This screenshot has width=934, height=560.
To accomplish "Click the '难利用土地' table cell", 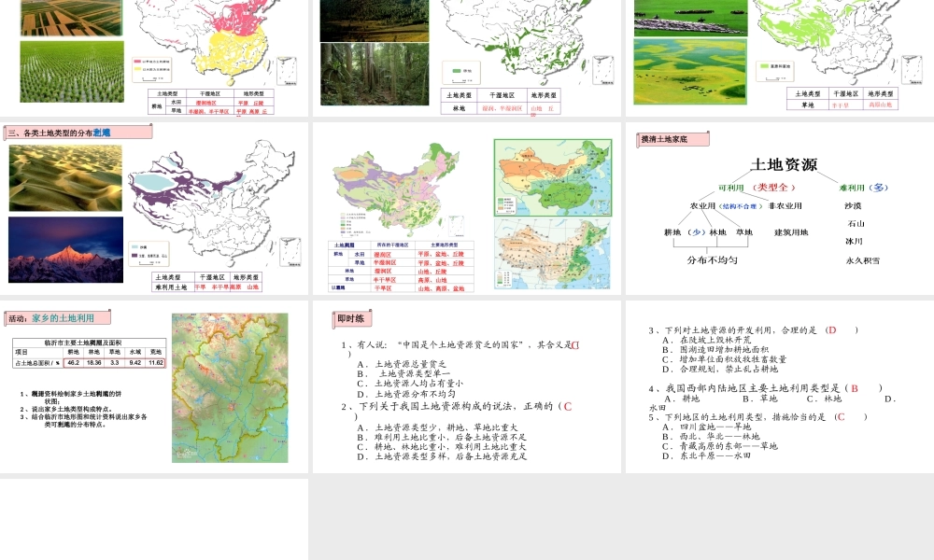I will 172,287.
